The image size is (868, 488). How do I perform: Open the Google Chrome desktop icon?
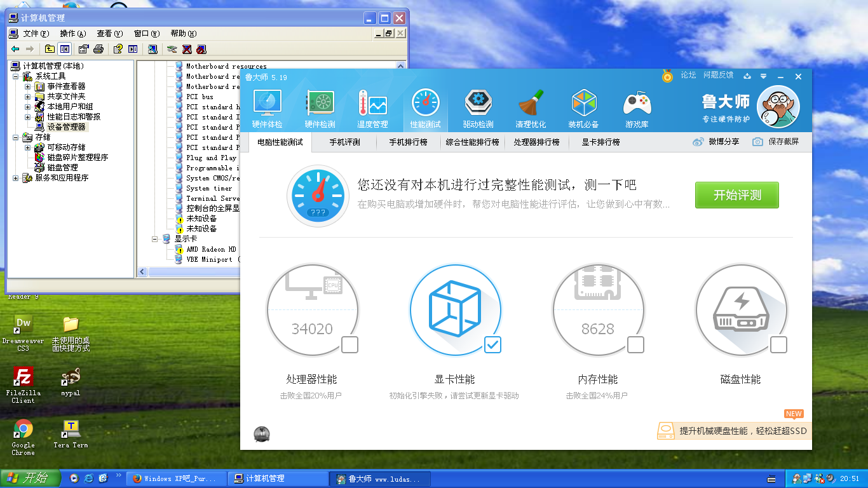pyautogui.click(x=24, y=437)
